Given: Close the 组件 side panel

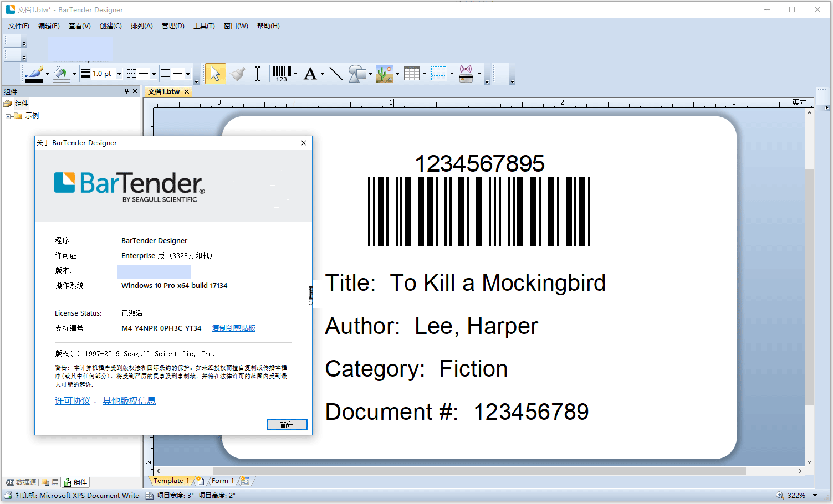Looking at the screenshot, I should pos(135,91).
